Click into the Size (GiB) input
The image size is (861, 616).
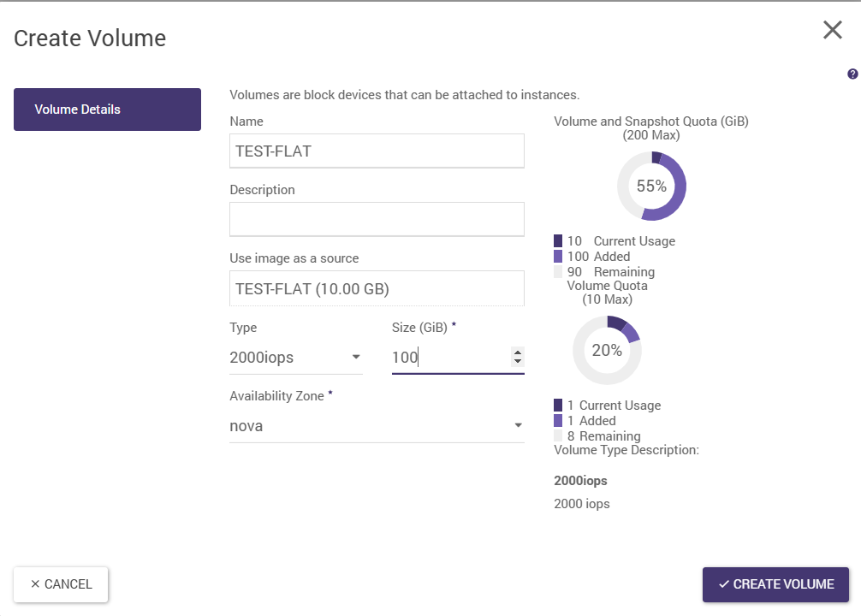click(448, 358)
